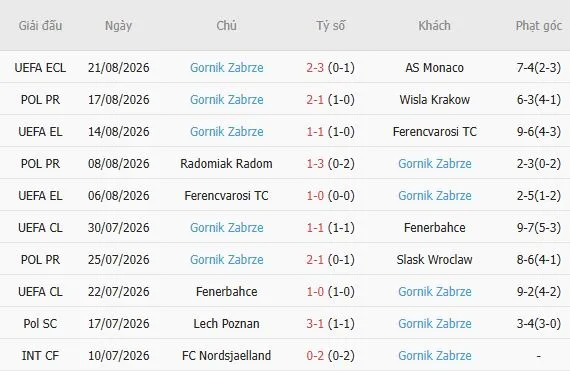Click the Ngày column header
The image size is (570, 372).
point(119,25)
